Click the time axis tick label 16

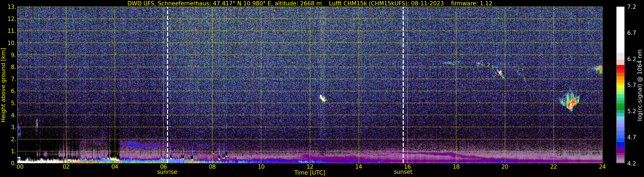pyautogui.click(x=407, y=167)
